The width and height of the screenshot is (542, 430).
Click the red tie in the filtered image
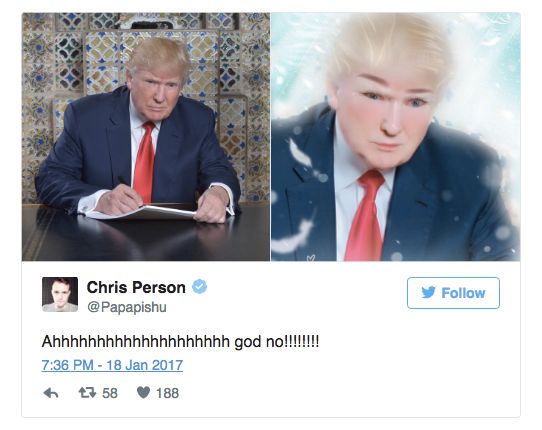pyautogui.click(x=364, y=216)
